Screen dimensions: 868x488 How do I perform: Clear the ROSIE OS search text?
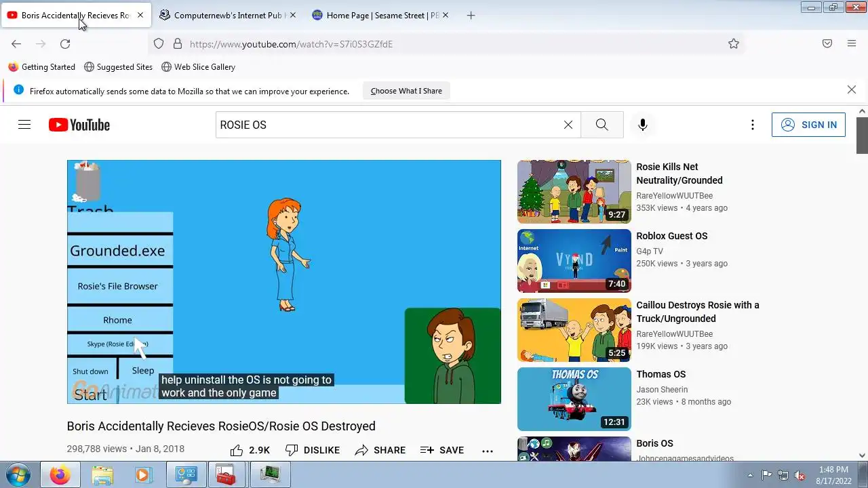[x=568, y=125]
